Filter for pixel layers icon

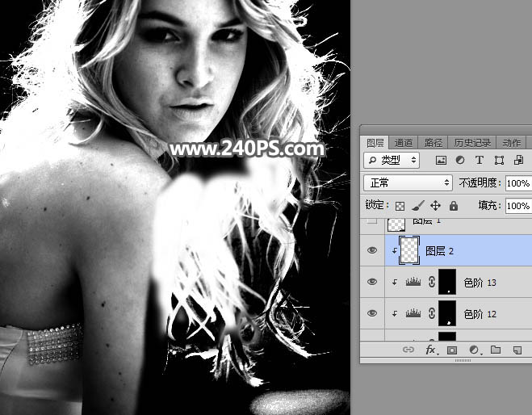tap(441, 160)
